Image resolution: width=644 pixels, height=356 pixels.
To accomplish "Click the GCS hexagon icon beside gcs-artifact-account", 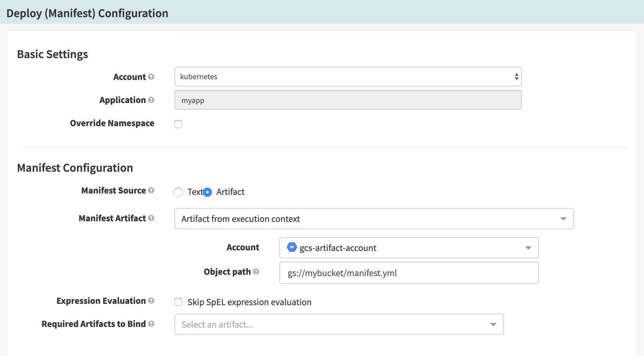I will click(292, 247).
